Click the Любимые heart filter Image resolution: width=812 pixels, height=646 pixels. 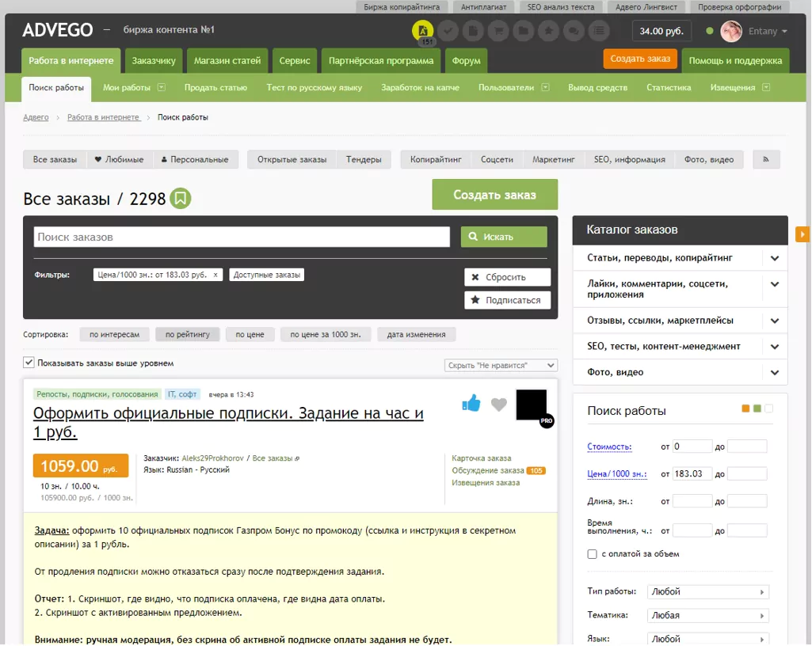[119, 159]
